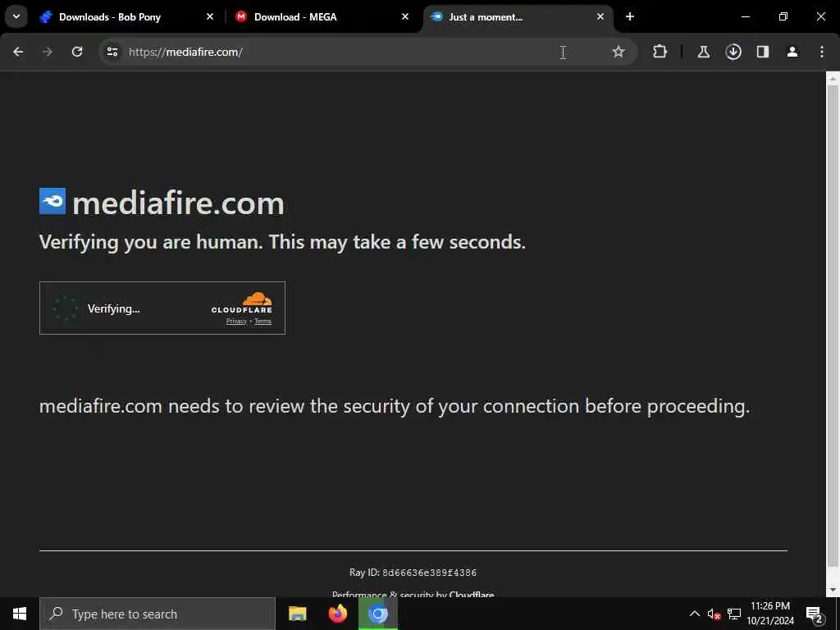Click the Type here to search box

click(x=157, y=614)
